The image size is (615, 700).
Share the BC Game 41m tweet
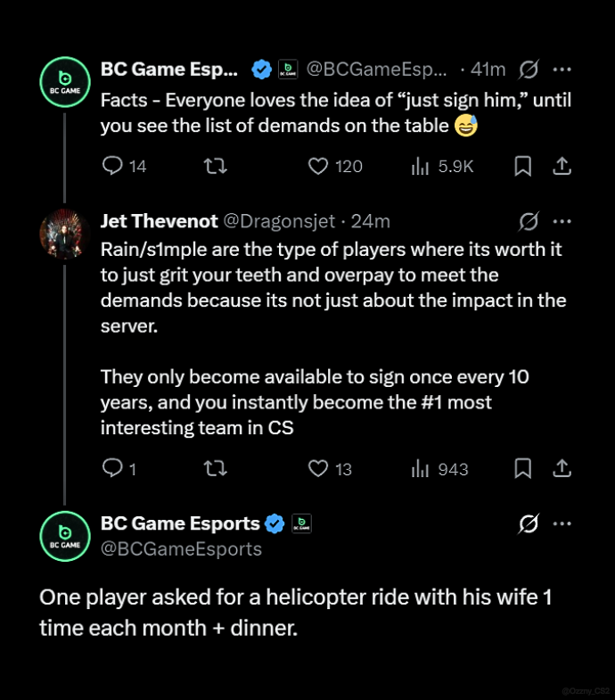click(562, 166)
